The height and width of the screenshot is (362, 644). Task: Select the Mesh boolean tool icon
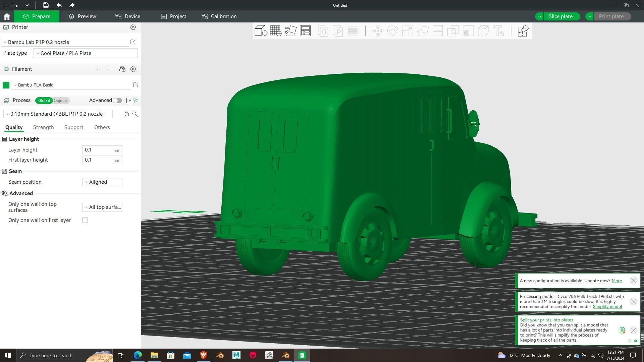tap(453, 31)
